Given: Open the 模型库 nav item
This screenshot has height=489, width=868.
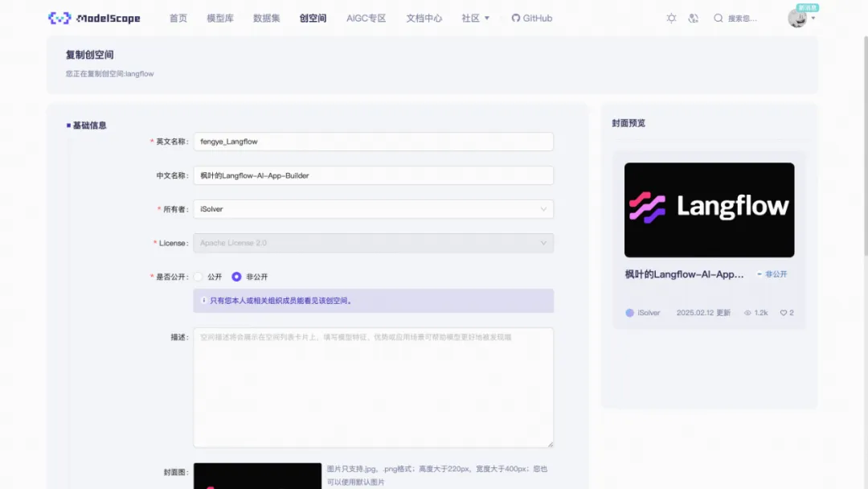Looking at the screenshot, I should coord(219,18).
